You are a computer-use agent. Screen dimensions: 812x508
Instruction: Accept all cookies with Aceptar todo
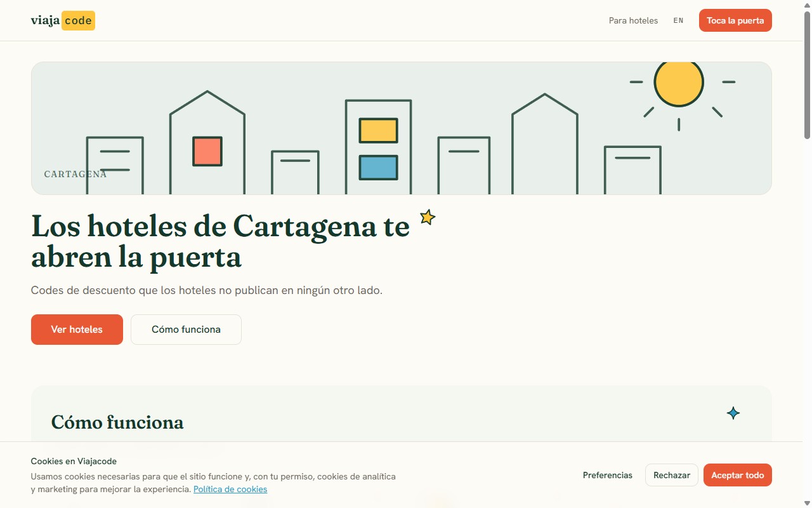pos(738,475)
